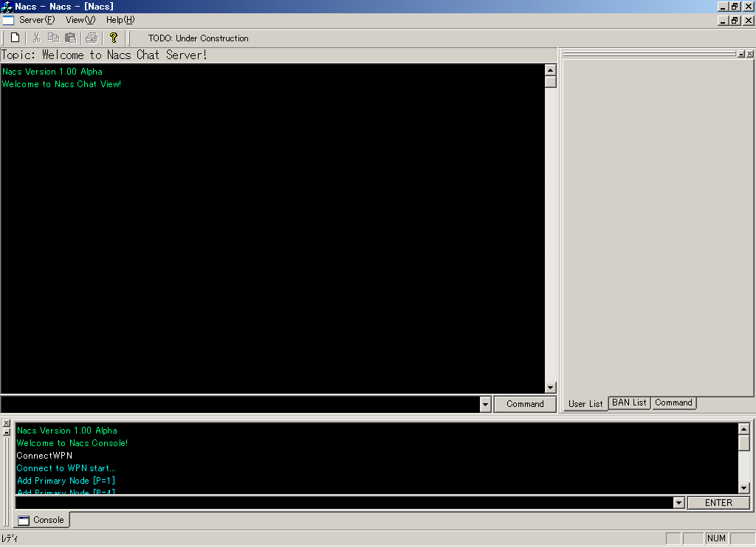Expand the chat input dropdown arrow
This screenshot has width=756, height=548.
click(485, 404)
